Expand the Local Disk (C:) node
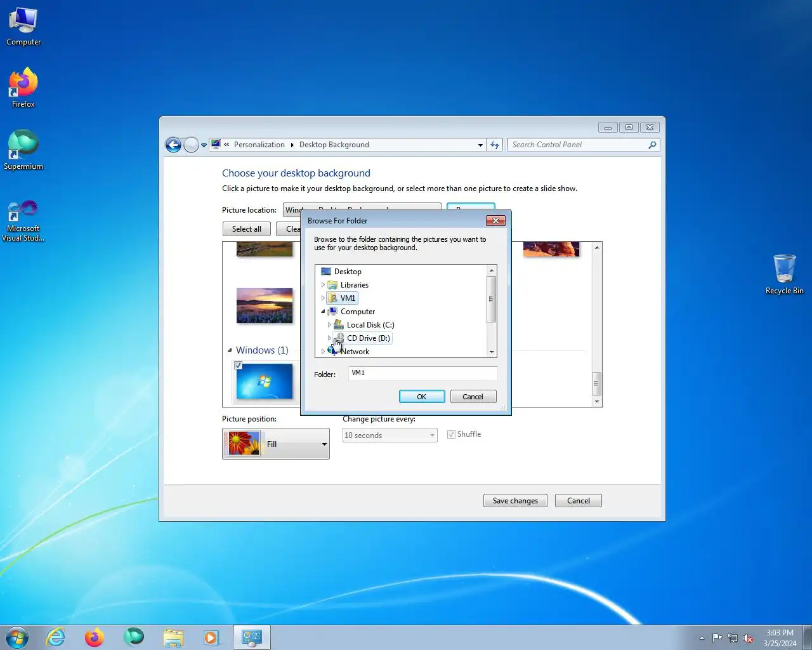 [x=329, y=325]
